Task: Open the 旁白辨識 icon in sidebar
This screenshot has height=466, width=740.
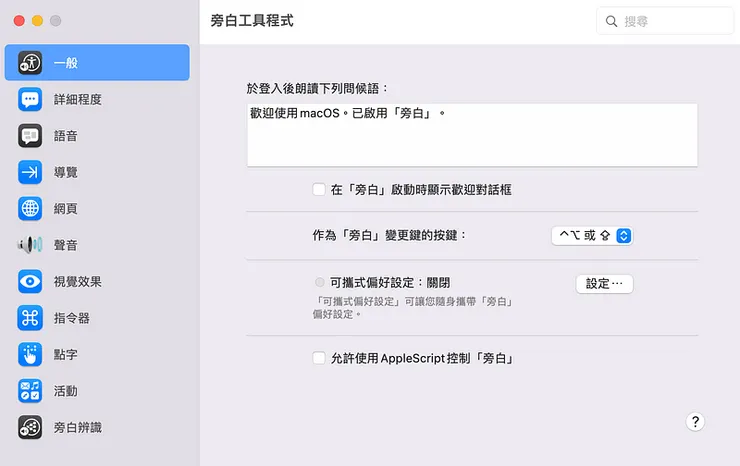Action: 30,427
